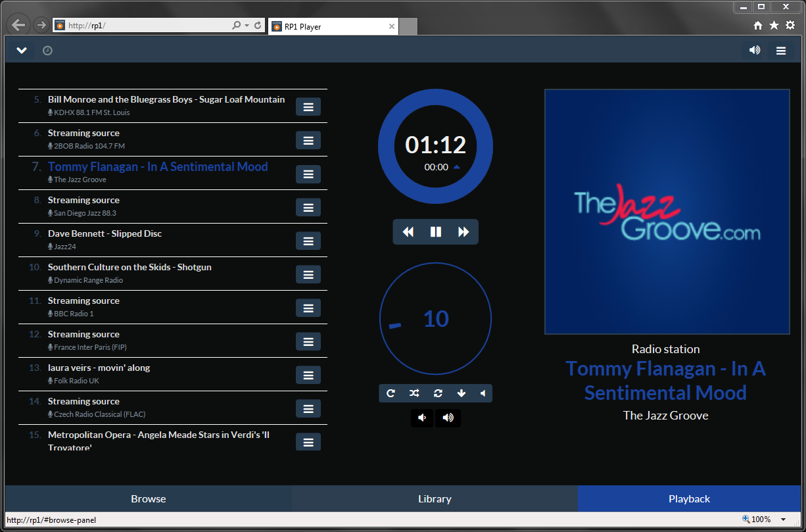806x532 pixels.
Task: Collapse the panel using the top-left chevron
Action: tap(22, 50)
